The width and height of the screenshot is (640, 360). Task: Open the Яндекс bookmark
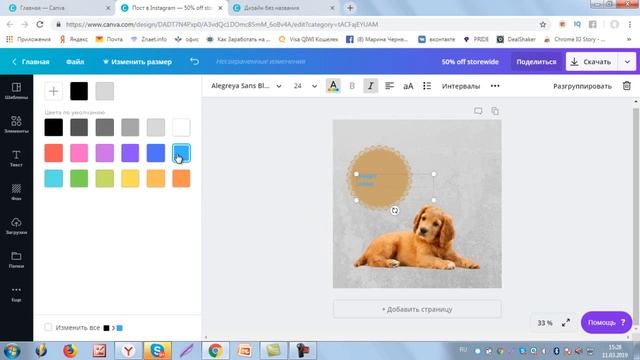coord(74,39)
